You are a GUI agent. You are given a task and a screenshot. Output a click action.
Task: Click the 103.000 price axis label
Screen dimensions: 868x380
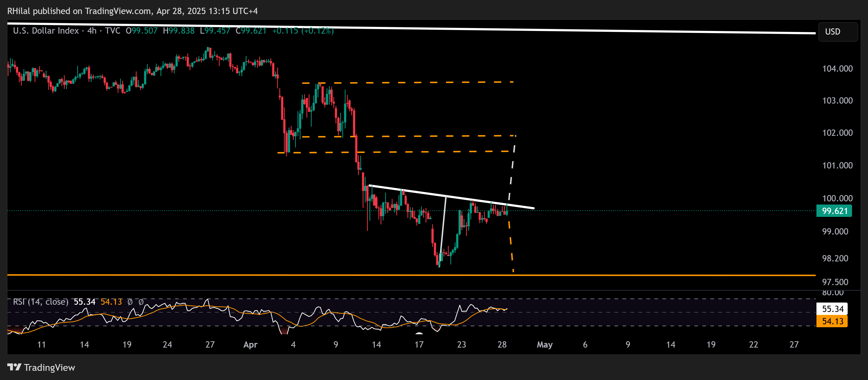(x=837, y=100)
